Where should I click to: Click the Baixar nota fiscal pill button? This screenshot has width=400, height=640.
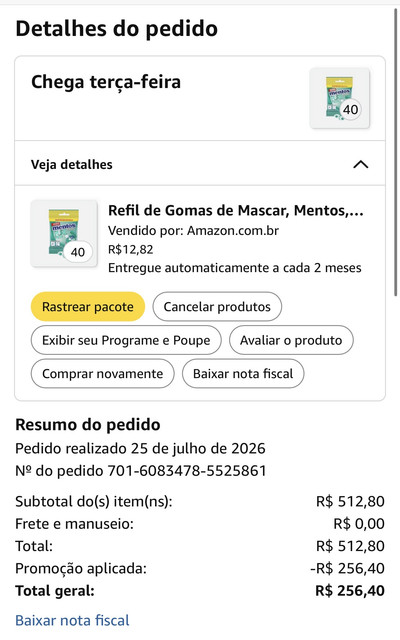pyautogui.click(x=243, y=373)
